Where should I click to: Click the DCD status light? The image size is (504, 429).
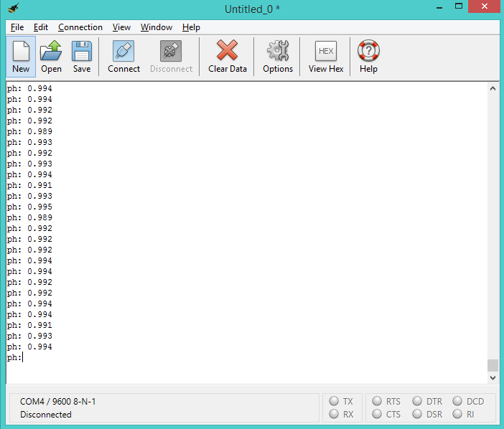tap(457, 402)
